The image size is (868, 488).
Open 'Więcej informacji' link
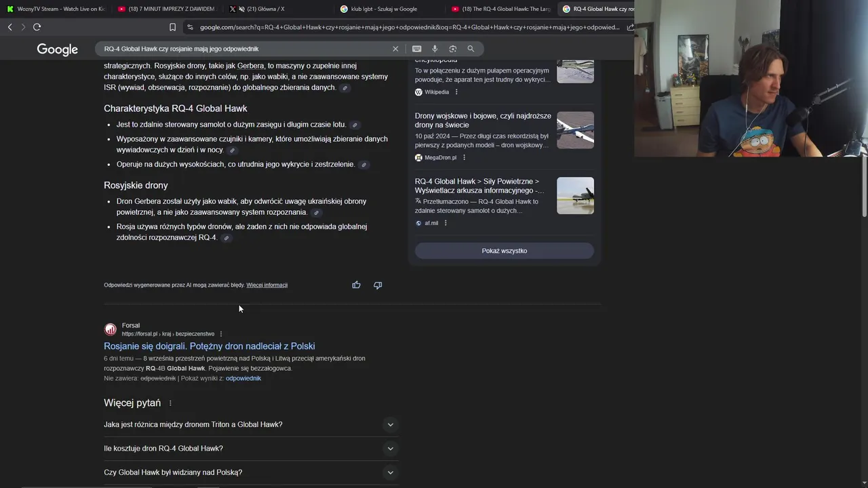[x=267, y=285]
